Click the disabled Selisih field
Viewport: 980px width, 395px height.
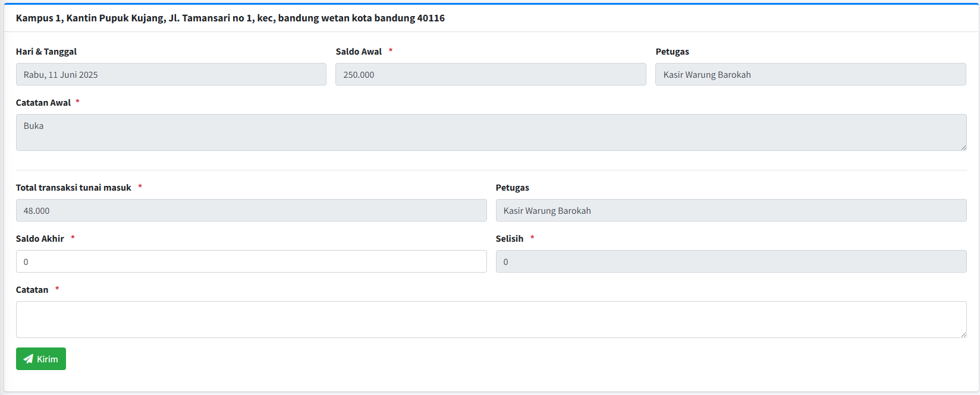click(x=731, y=261)
